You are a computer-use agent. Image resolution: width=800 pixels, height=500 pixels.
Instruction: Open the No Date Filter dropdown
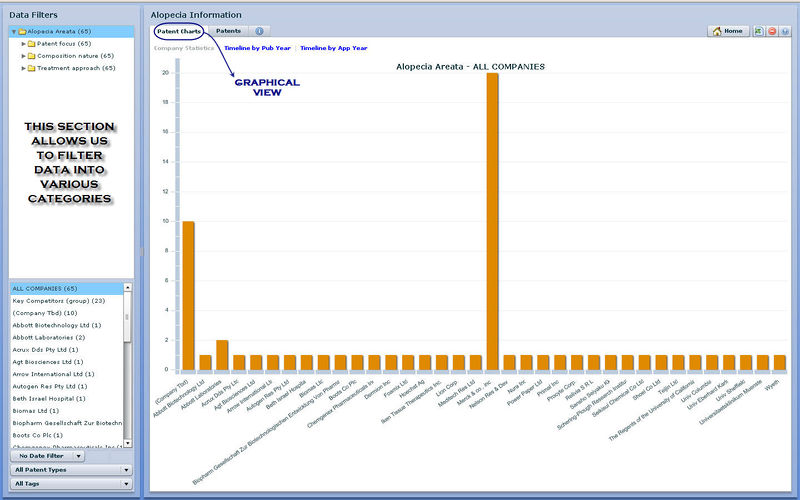tap(50, 456)
